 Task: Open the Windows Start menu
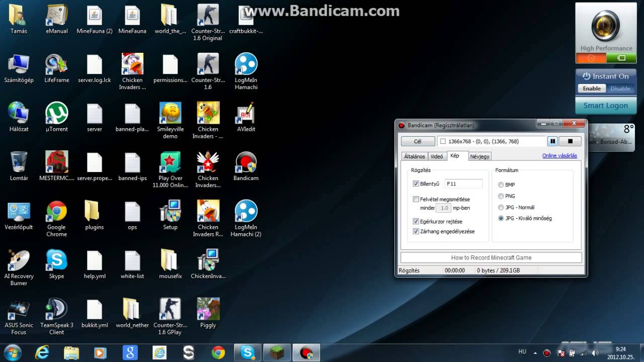12,352
